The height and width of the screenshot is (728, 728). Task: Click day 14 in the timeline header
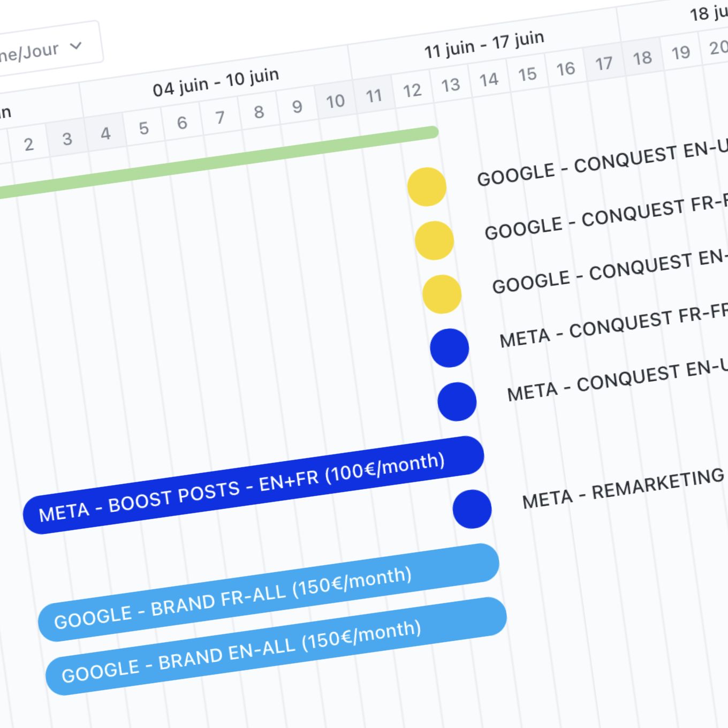[489, 79]
